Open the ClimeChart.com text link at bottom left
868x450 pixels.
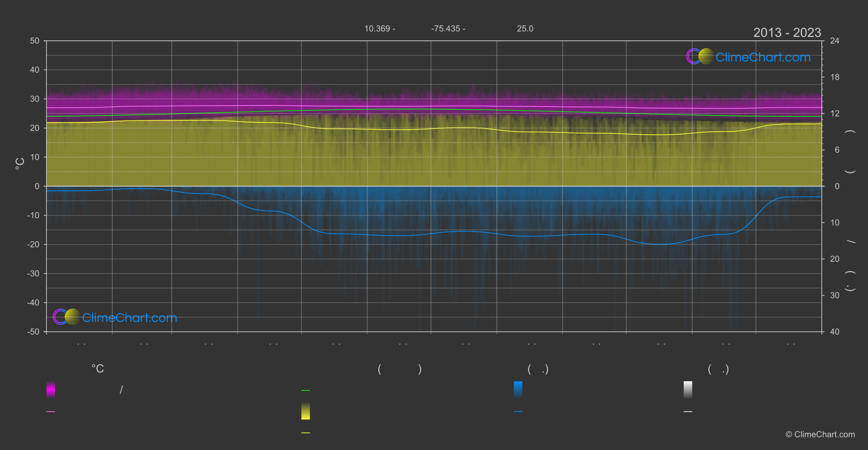[x=130, y=318]
